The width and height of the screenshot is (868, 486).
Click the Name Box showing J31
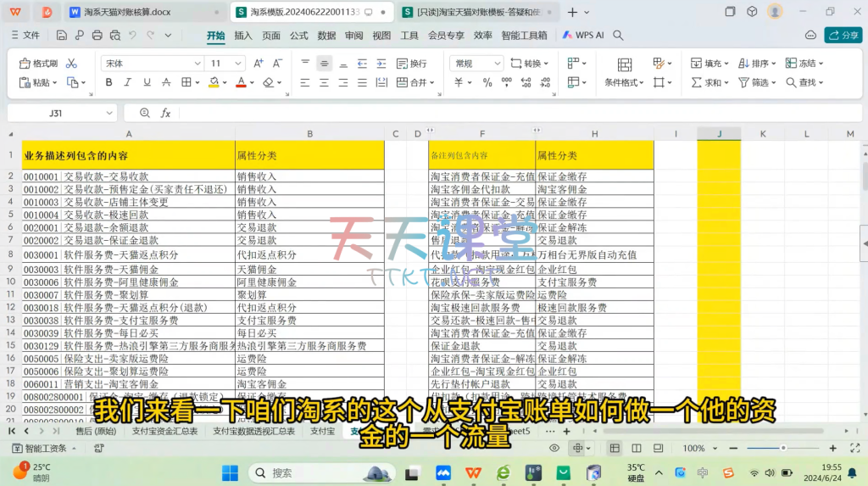[55, 113]
